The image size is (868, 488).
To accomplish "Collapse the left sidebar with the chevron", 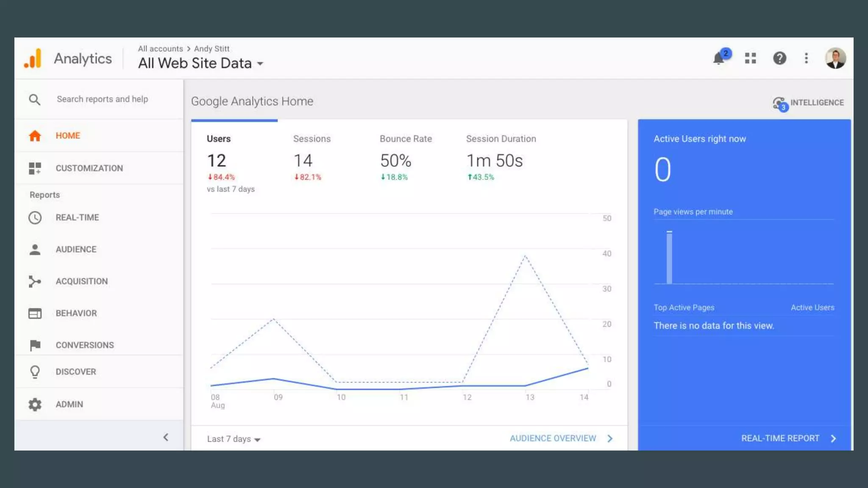I will [x=166, y=437].
